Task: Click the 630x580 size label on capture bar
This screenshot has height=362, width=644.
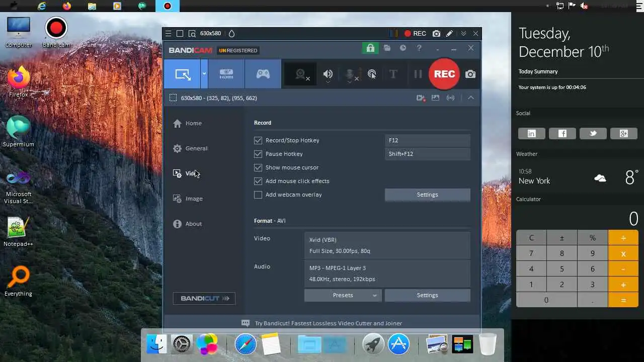Action: (210, 34)
